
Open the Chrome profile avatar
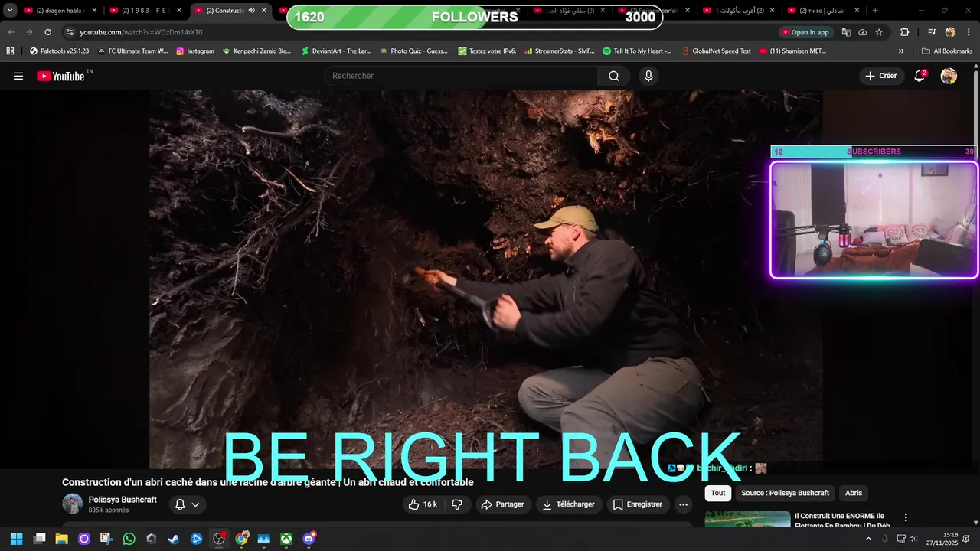pos(950,32)
